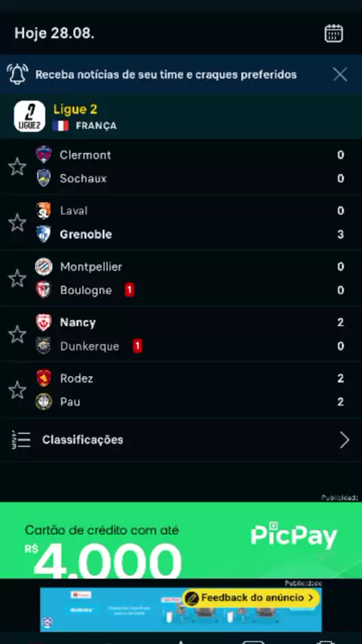Favorite the Clermont vs Sochaux match

click(x=17, y=167)
